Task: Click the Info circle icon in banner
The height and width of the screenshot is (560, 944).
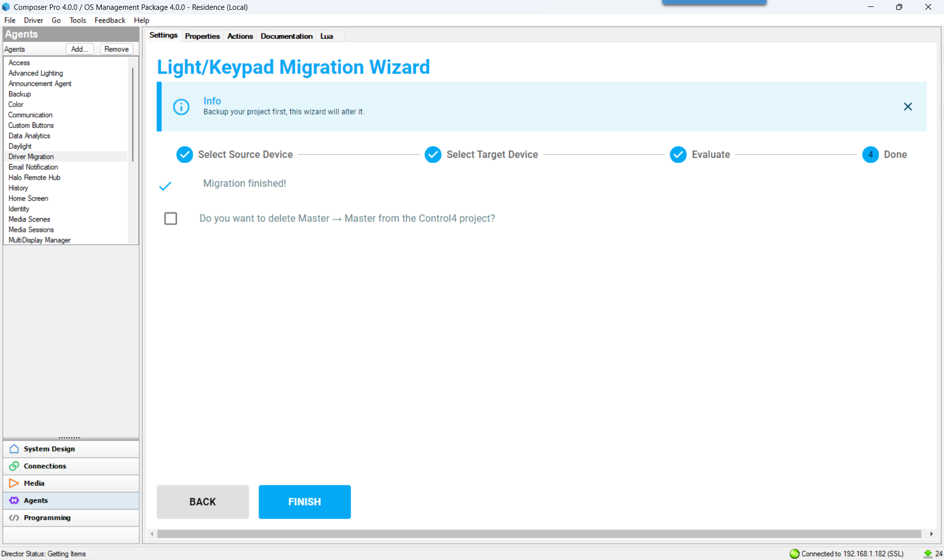Action: pyautogui.click(x=181, y=107)
